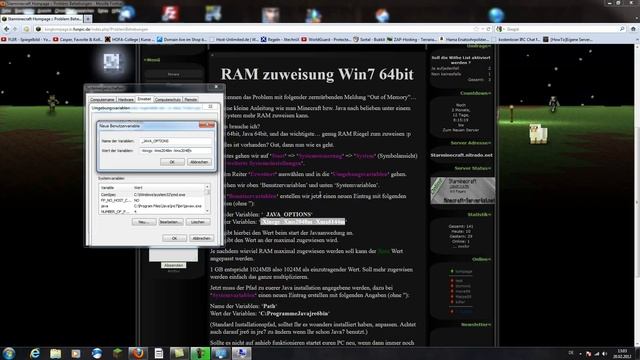Open the FileZilla desktop icon behind the browser

coord(170,13)
